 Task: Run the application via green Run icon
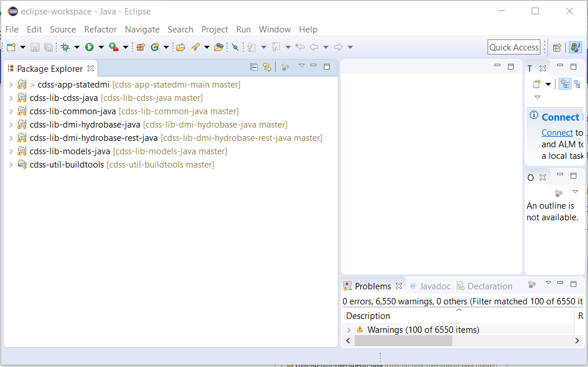tap(90, 47)
